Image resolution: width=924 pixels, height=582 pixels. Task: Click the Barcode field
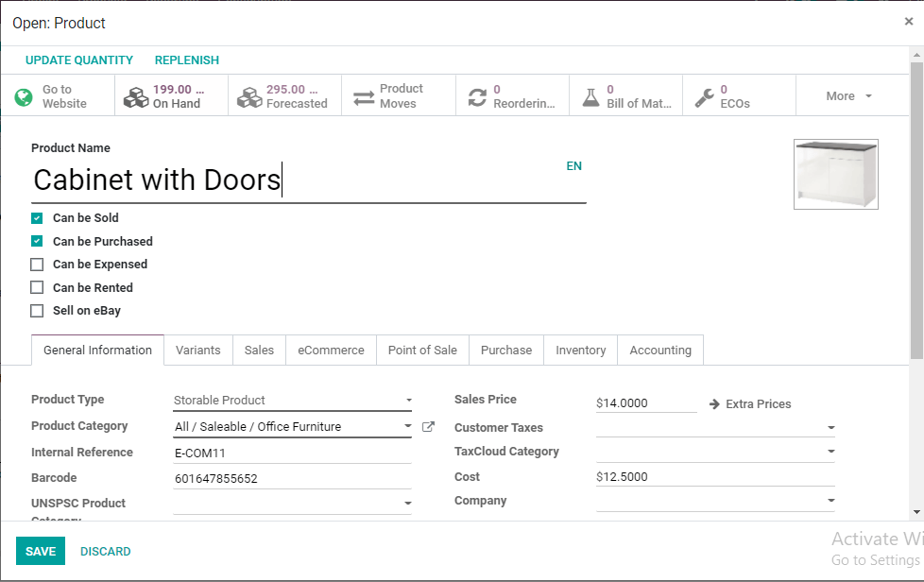coord(292,478)
